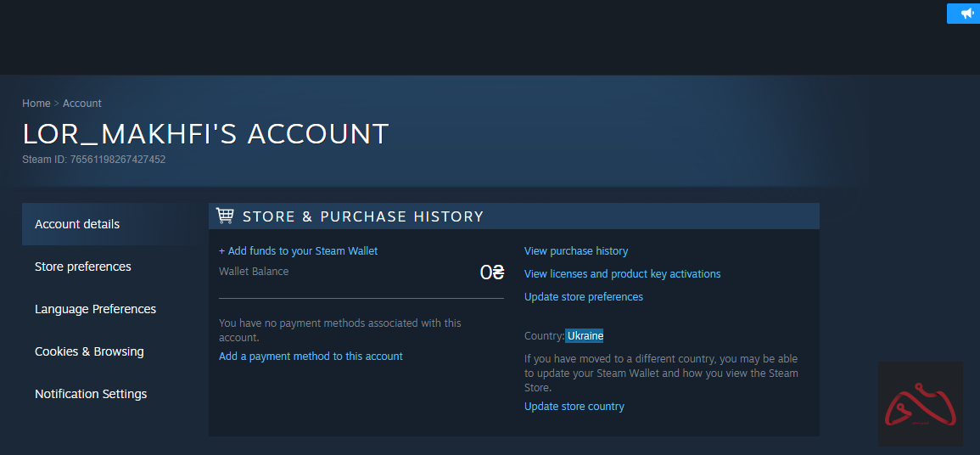Click the red logo thumbnail
The height and width of the screenshot is (455, 980).
tap(920, 404)
